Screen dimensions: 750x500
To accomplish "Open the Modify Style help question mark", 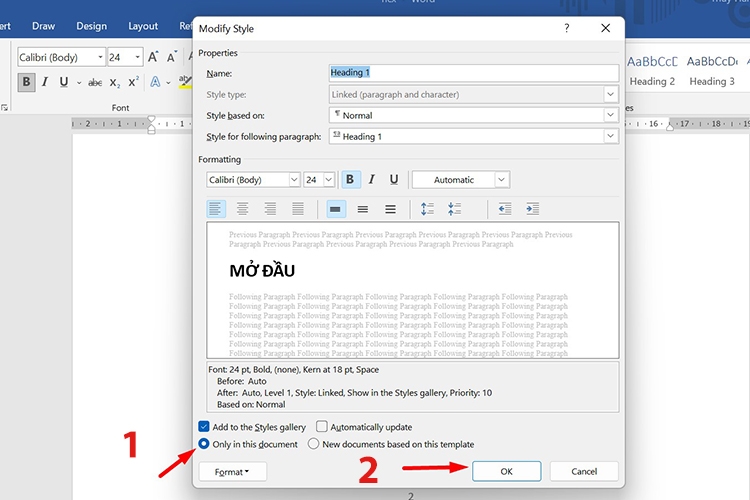I will coord(567,28).
